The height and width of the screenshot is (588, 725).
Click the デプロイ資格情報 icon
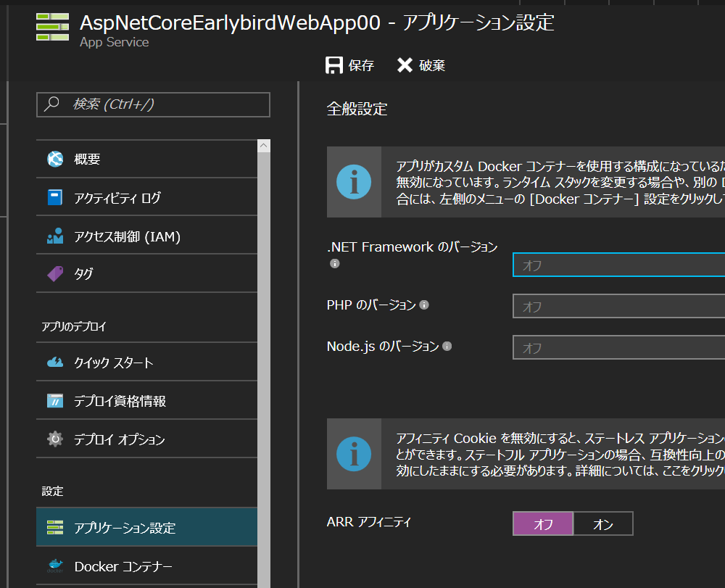coord(55,401)
